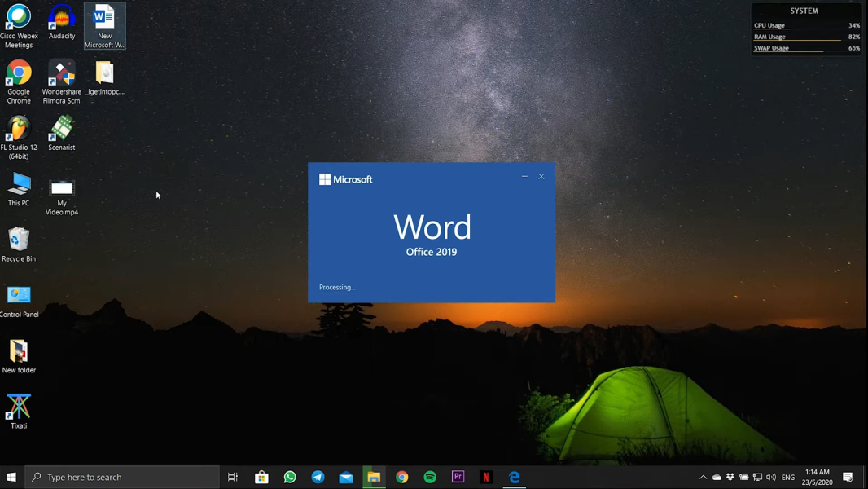Select the Scenarist desktop shortcut

point(61,133)
